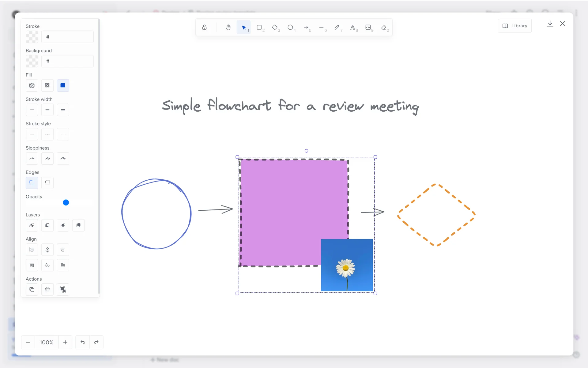Select the Hand pan tool
The width and height of the screenshot is (588, 368).
pyautogui.click(x=228, y=28)
